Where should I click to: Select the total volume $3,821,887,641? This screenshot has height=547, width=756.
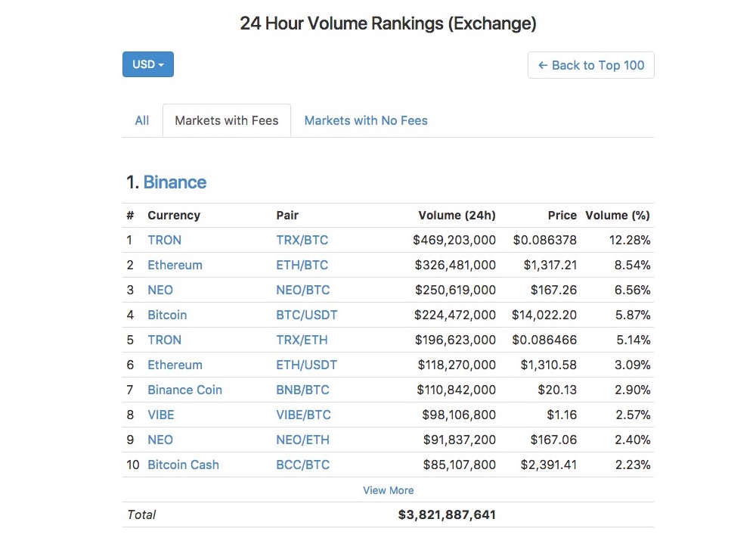pyautogui.click(x=447, y=515)
